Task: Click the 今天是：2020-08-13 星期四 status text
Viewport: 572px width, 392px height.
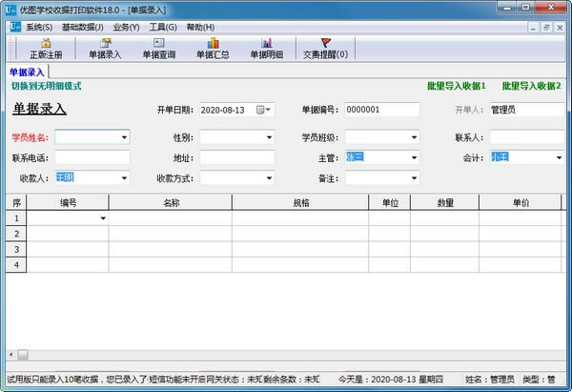Action: click(x=390, y=380)
